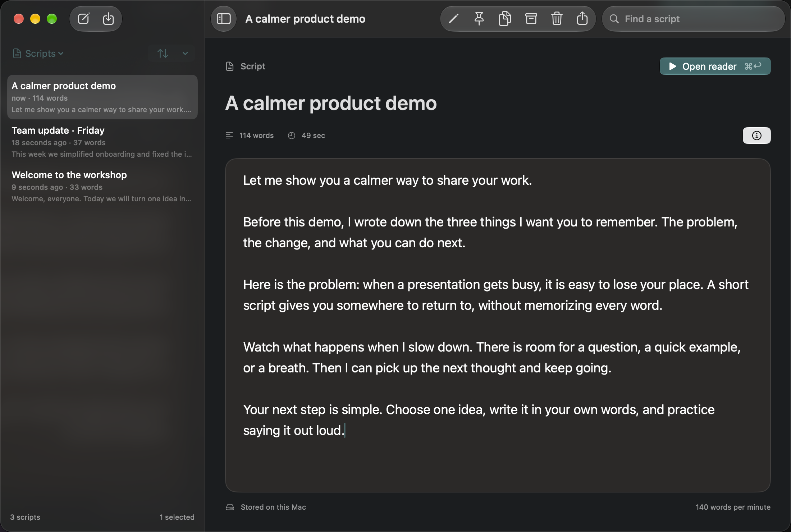Click the sort order arrows icon

163,54
